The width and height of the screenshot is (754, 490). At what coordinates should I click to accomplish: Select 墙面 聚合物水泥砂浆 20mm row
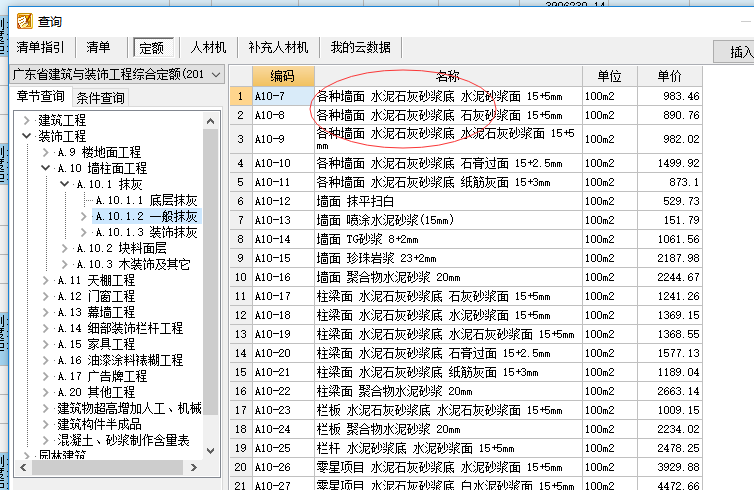pyautogui.click(x=448, y=277)
